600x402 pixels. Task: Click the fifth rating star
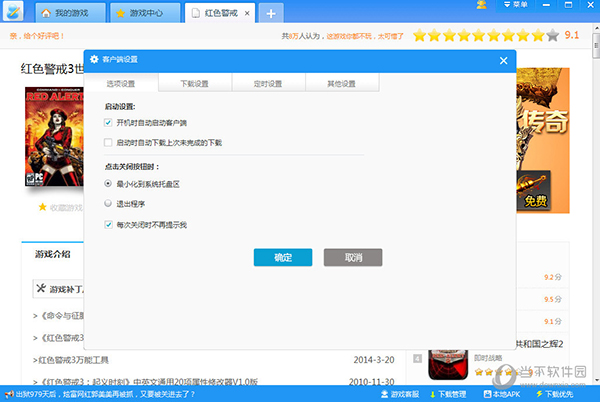479,36
